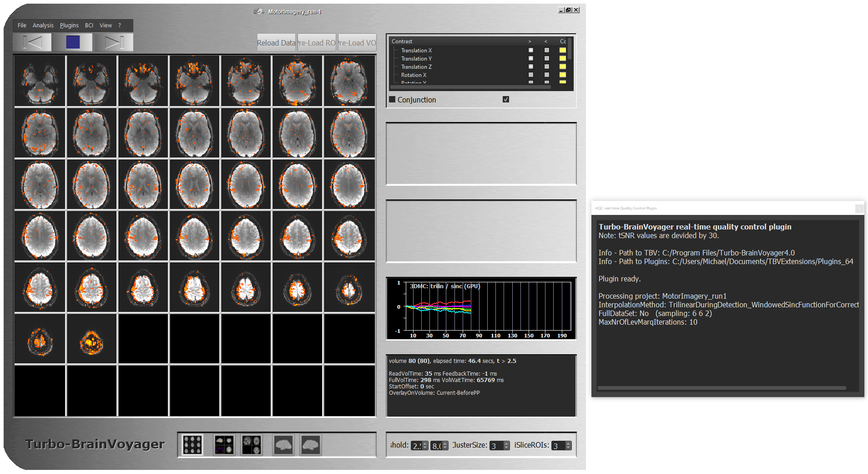Click the lower threshold spin box

[x=419, y=445]
